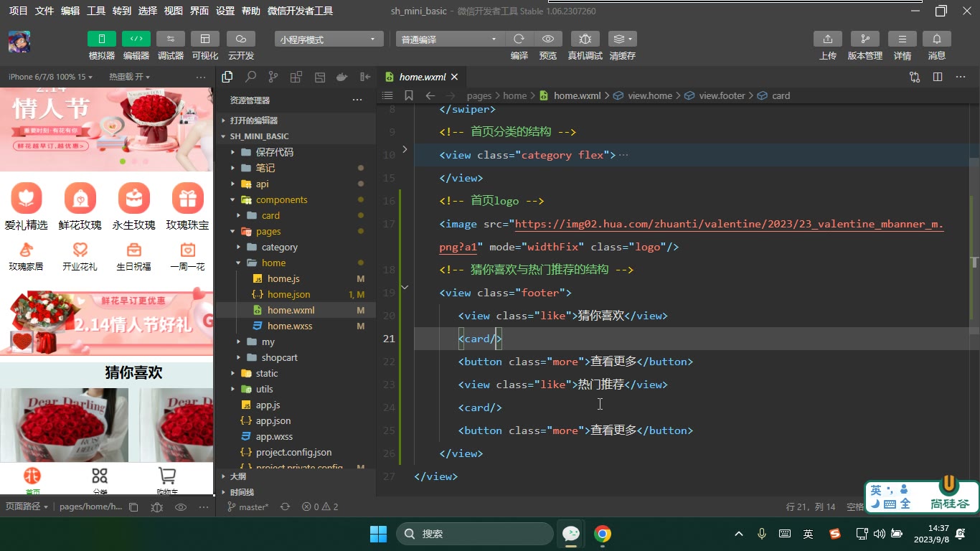Click the 清缓存 clear cache icon
The image size is (980, 551).
tap(622, 39)
